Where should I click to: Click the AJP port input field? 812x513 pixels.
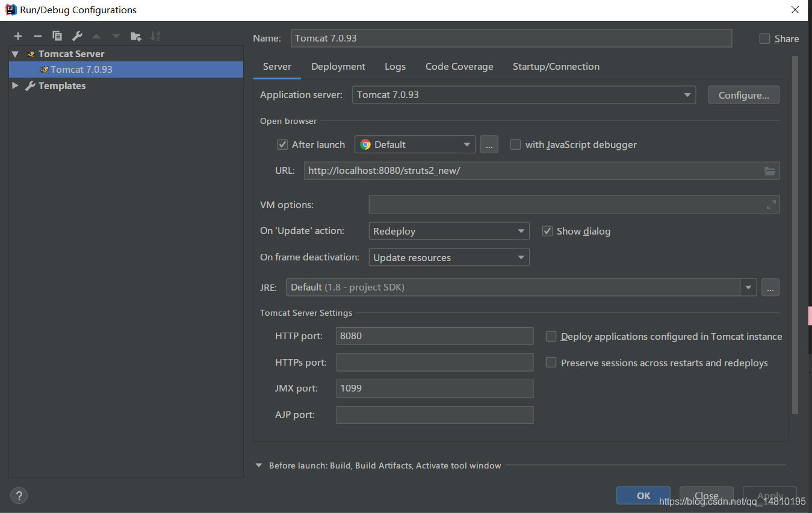click(435, 415)
